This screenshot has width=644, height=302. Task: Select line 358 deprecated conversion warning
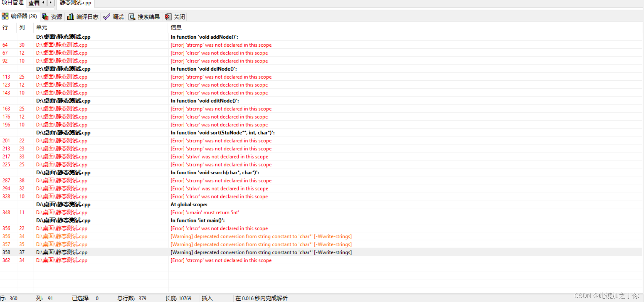(x=321, y=252)
